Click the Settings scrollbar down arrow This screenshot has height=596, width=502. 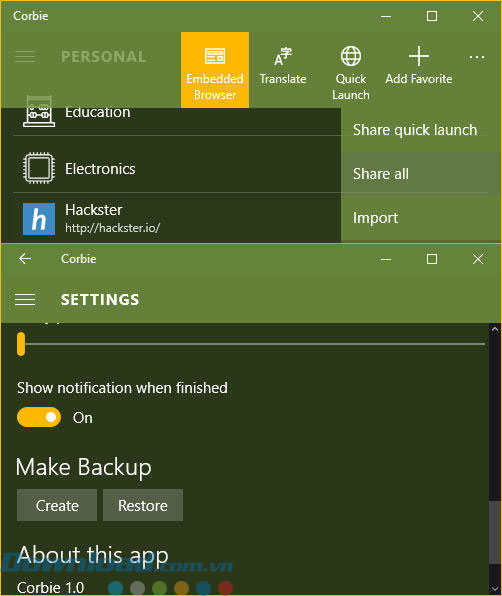pyautogui.click(x=495, y=589)
